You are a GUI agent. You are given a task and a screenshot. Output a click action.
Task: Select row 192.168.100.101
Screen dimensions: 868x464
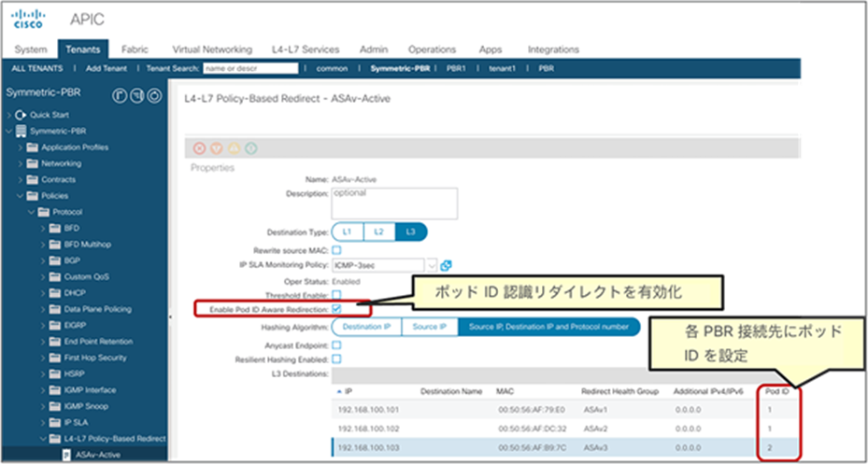click(565, 411)
